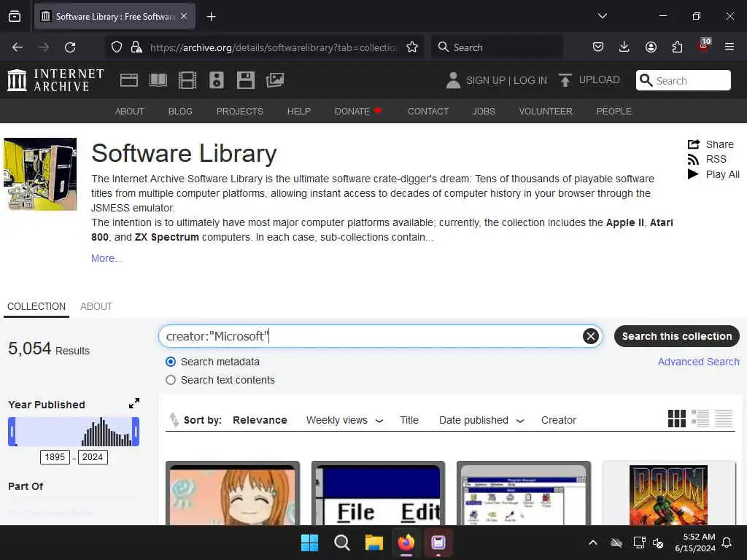Clear the collection search query with X

coord(591,336)
